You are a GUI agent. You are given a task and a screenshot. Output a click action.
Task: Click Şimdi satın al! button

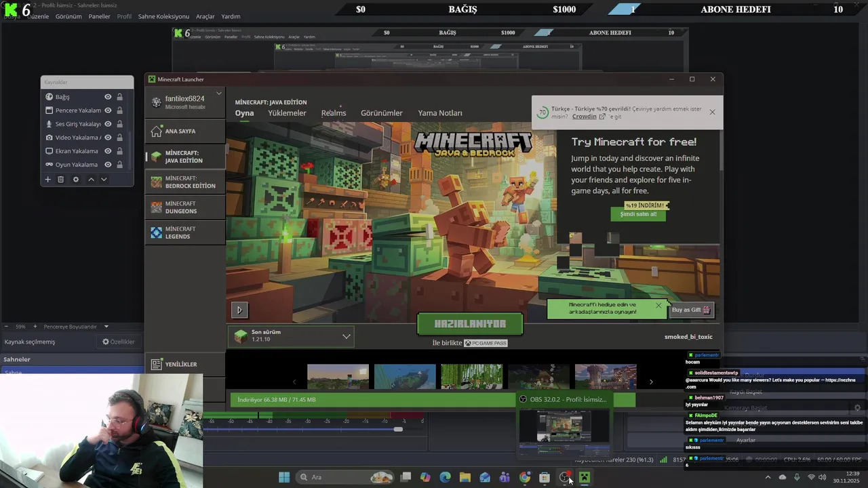638,214
